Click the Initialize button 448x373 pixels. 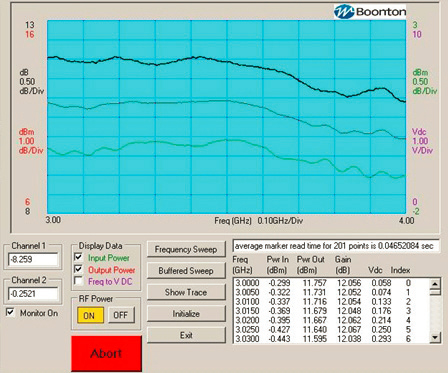tap(186, 314)
